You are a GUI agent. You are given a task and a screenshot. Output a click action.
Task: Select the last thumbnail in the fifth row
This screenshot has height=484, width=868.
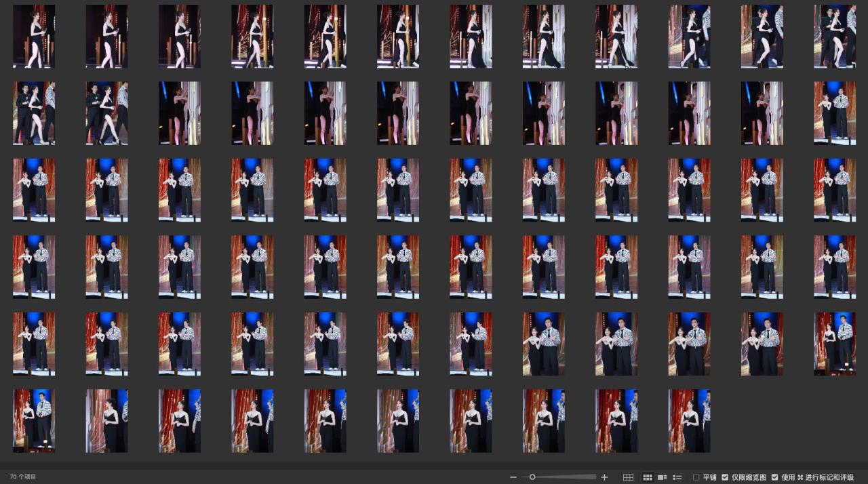coord(835,344)
